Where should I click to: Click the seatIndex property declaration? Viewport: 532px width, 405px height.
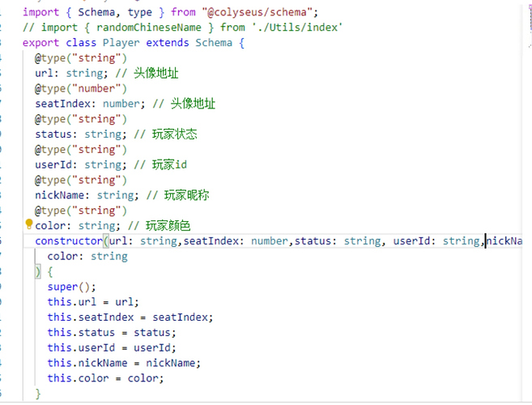coord(63,104)
